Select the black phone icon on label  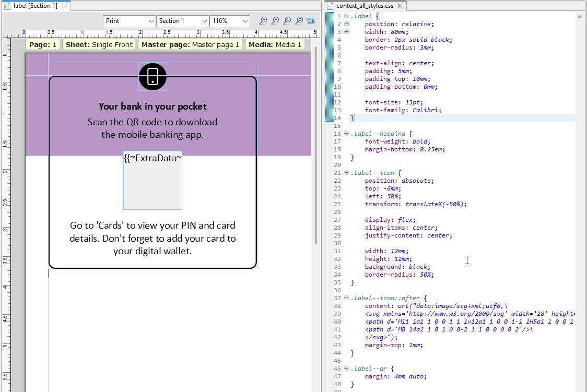(x=152, y=76)
